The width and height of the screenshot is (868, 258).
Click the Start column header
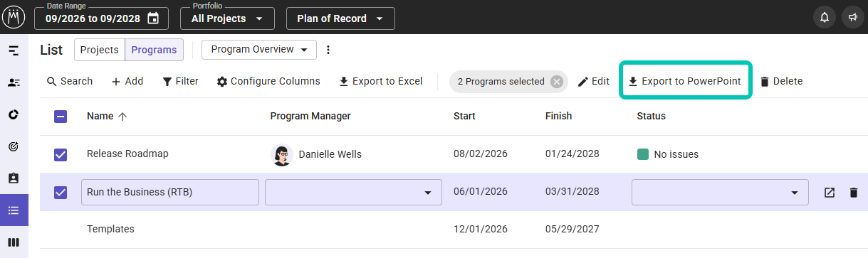[464, 117]
